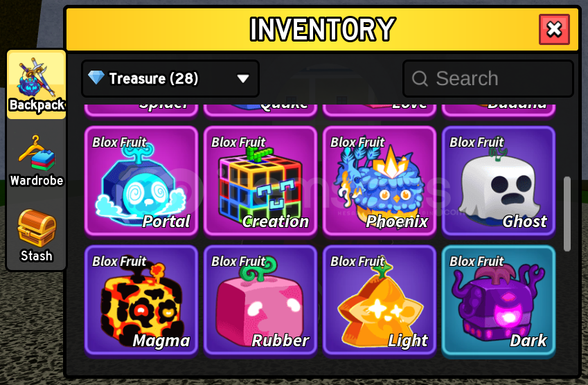Focus the Search input field
Screen dimensions: 588x385
[x=488, y=79]
